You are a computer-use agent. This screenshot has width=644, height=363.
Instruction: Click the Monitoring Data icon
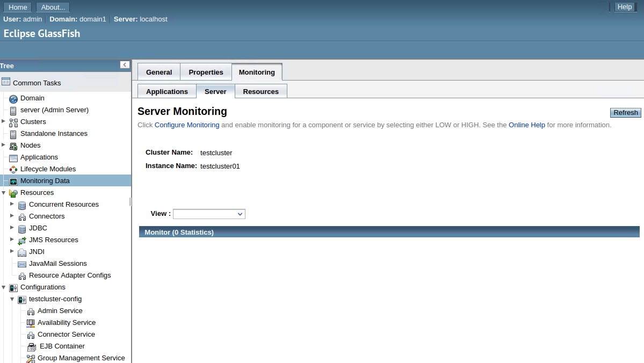13,181
